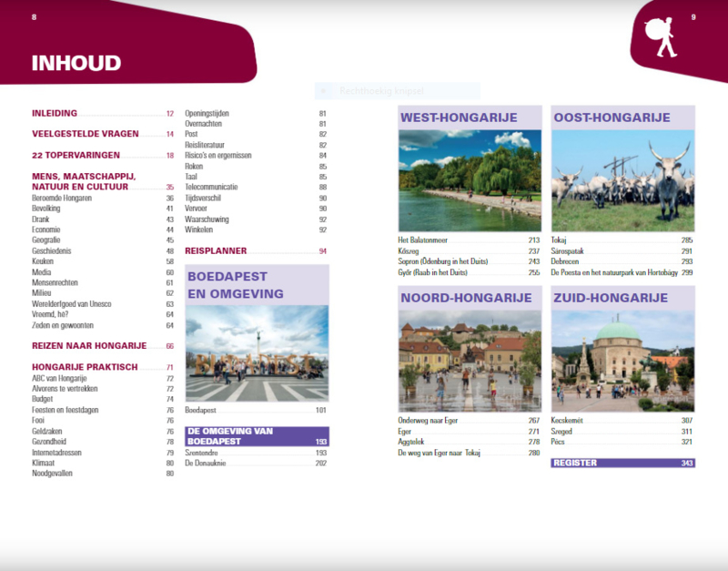The width and height of the screenshot is (728, 571).
Task: Click the BOEDAPEST EN OMGEVING section heading
Action: [236, 285]
